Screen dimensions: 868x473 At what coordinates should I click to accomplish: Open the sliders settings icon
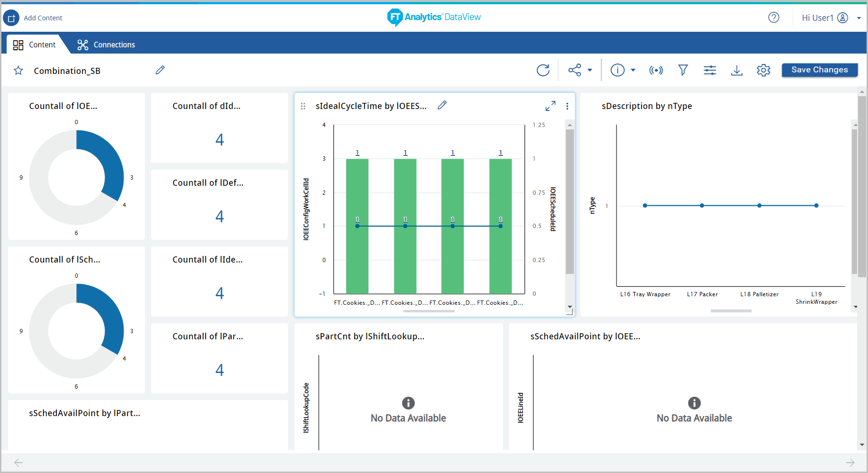[x=709, y=70]
